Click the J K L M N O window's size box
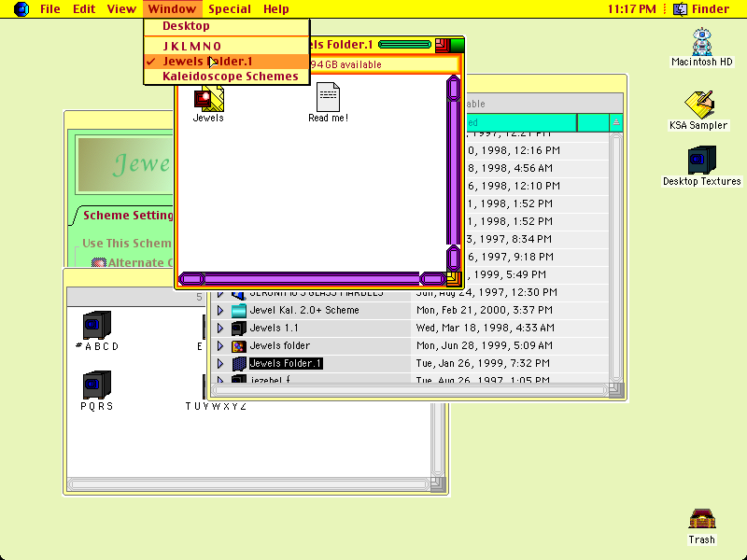The image size is (747, 560). click(438, 484)
